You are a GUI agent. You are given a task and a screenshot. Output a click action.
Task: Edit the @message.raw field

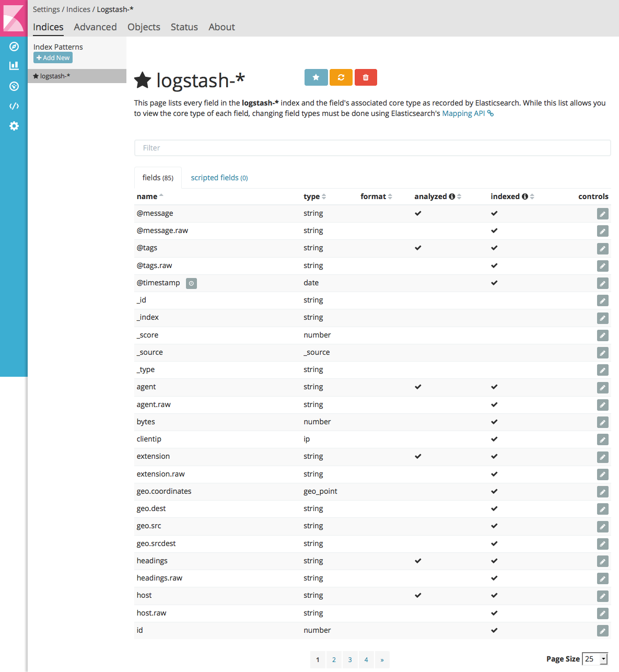[603, 231]
